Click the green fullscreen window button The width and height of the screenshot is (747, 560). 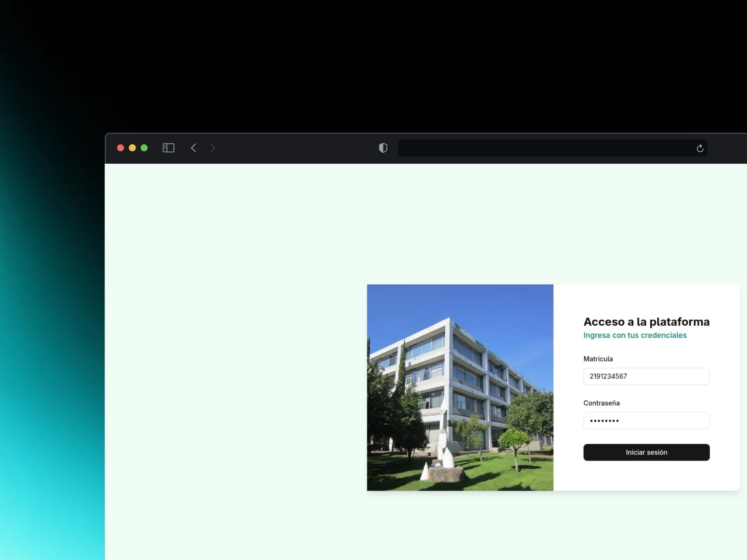click(144, 148)
